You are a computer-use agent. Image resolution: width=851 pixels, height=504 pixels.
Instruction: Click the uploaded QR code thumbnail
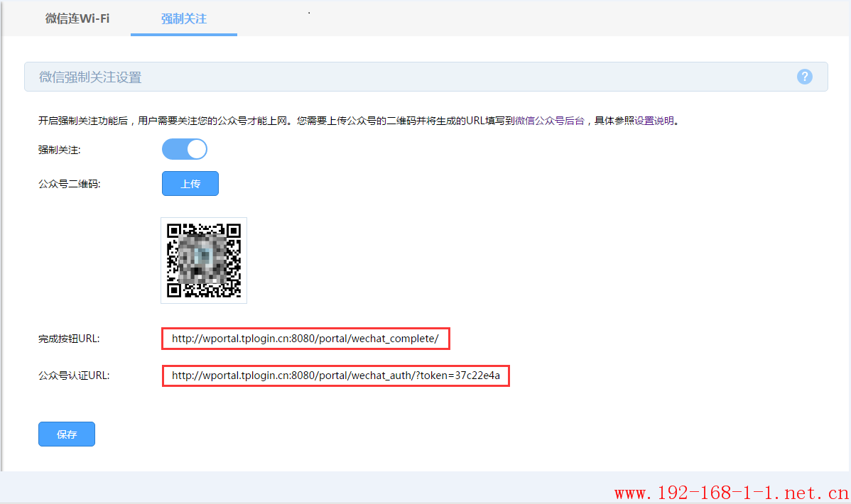point(204,261)
